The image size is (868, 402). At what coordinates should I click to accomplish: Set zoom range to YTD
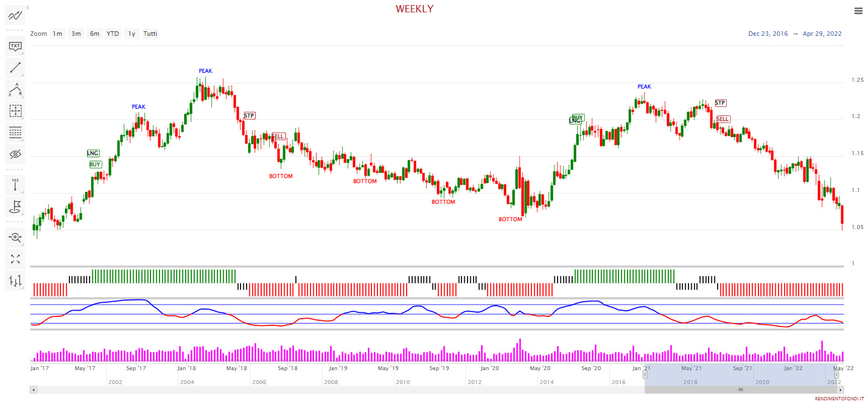pyautogui.click(x=113, y=34)
